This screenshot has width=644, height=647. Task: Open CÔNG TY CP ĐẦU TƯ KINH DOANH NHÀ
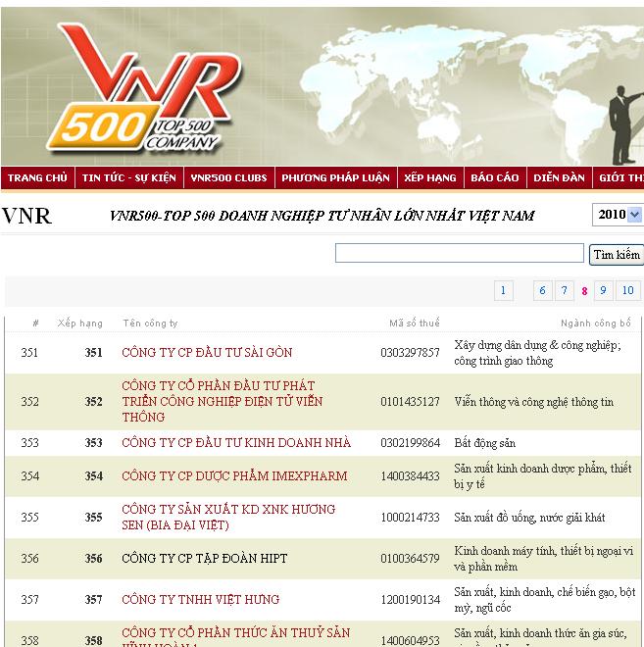pos(236,442)
